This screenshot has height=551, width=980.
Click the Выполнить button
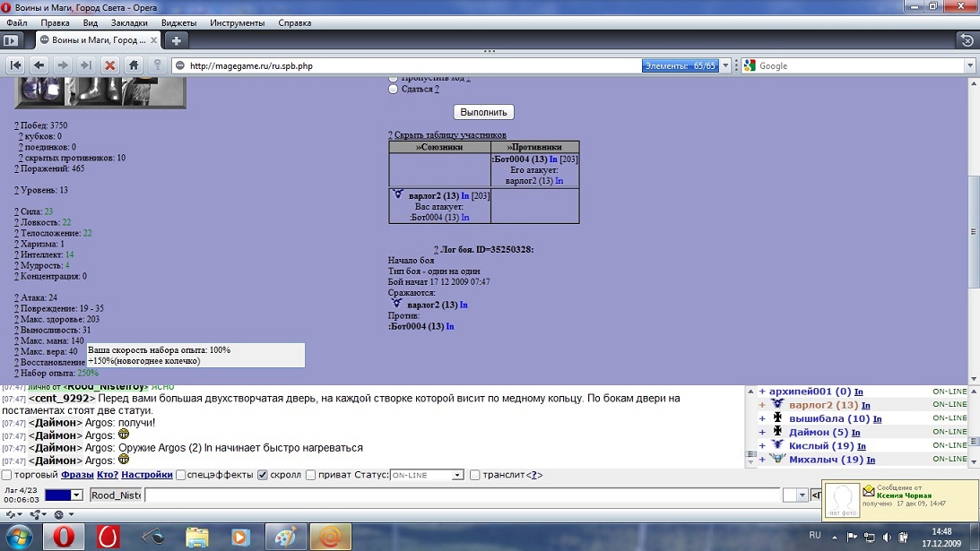pos(484,112)
